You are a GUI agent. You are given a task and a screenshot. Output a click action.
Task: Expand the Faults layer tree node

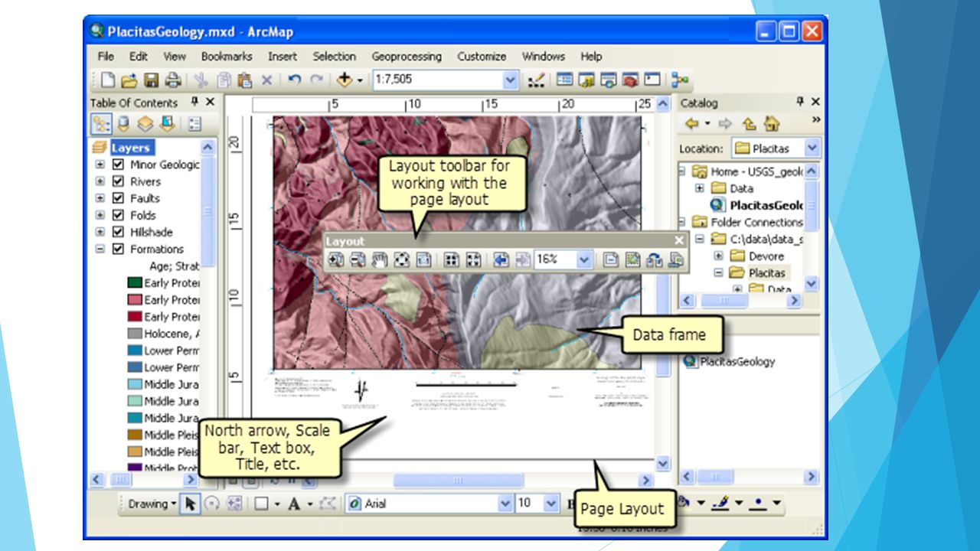100,198
